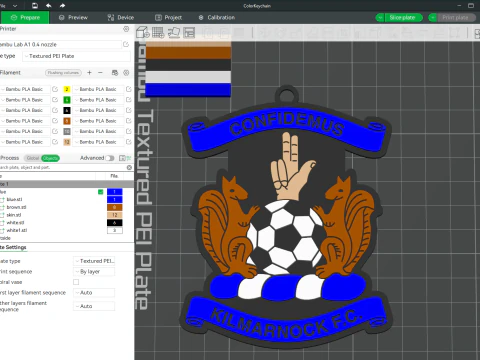
Task: Switch to the Prepare tab
Action: tap(25, 18)
